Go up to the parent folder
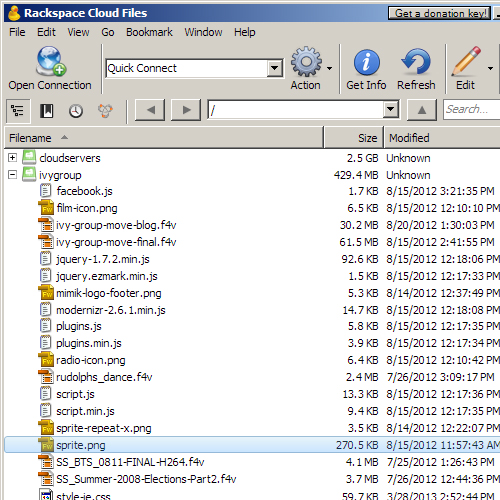The height and width of the screenshot is (500, 500). pyautogui.click(x=422, y=110)
